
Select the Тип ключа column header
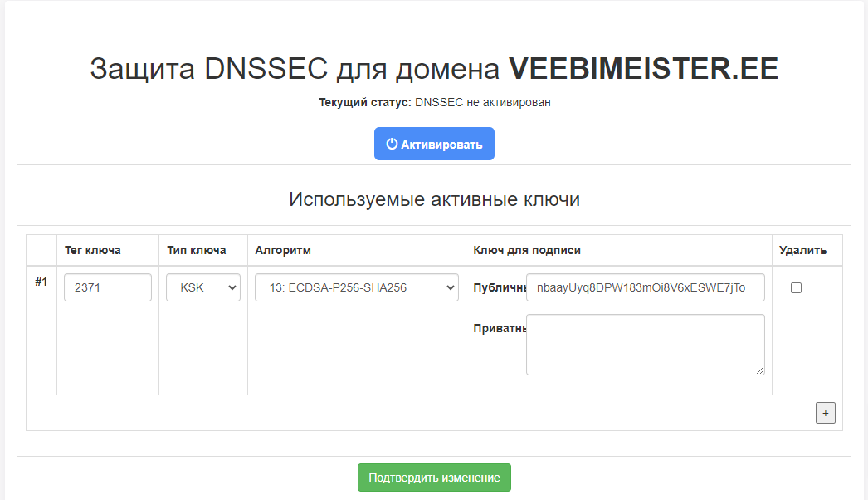click(197, 250)
